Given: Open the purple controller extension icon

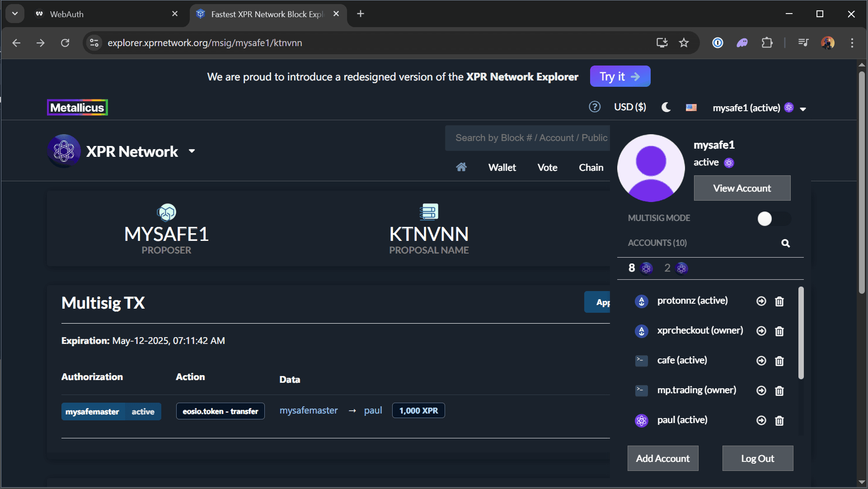Looking at the screenshot, I should click(x=742, y=42).
